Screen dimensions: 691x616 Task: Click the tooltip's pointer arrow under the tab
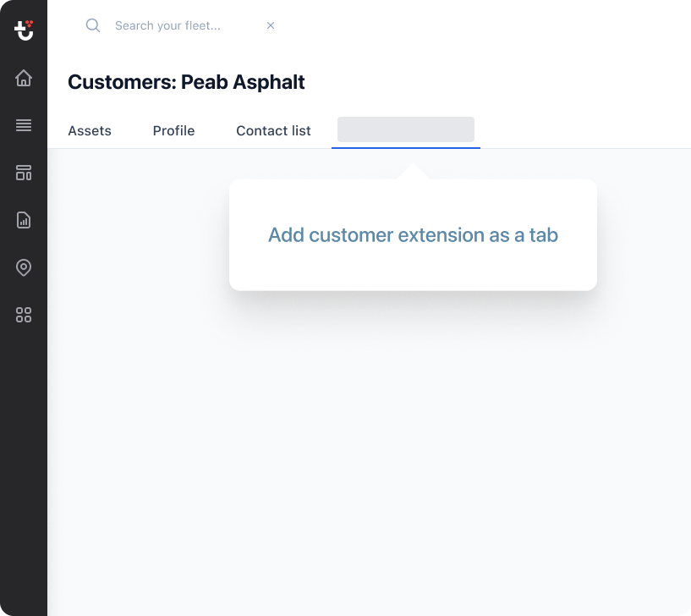pos(413,172)
